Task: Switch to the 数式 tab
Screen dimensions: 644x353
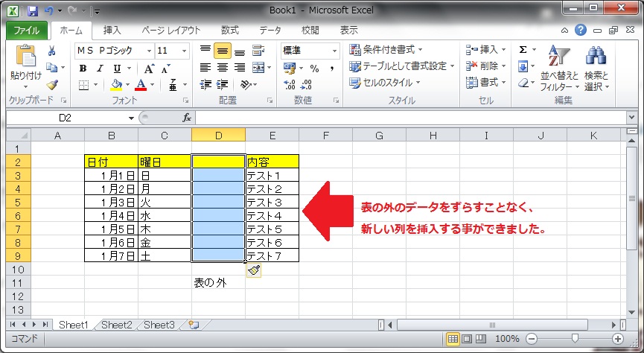Action: coord(229,31)
